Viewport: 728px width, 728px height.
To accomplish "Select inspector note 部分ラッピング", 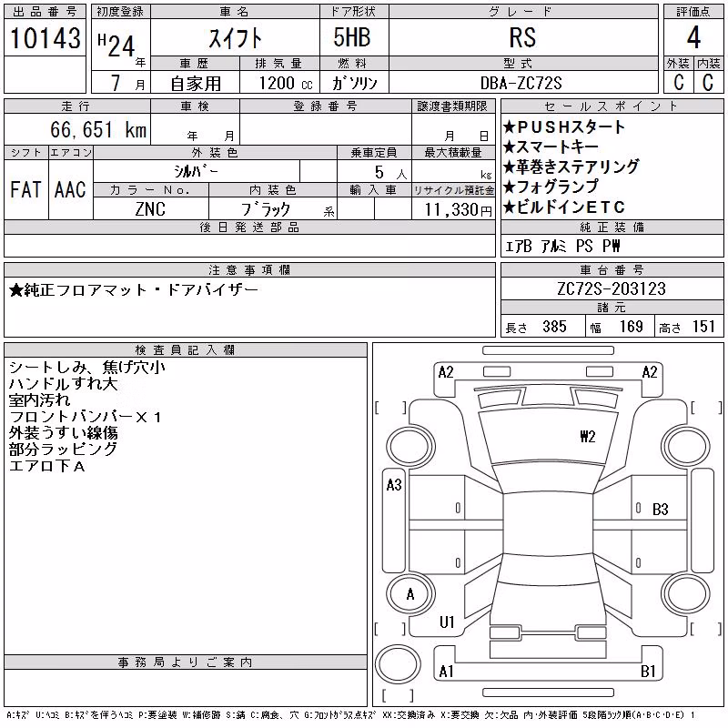I will [x=63, y=449].
